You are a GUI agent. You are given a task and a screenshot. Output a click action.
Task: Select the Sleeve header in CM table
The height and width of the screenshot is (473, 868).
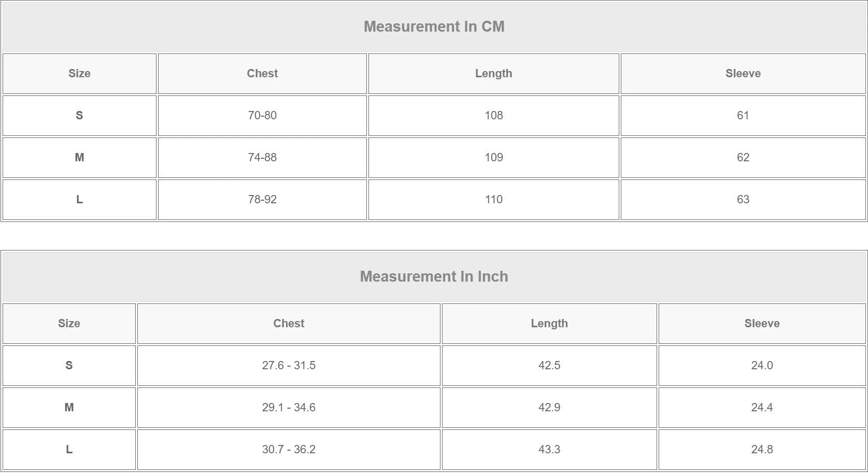click(743, 74)
